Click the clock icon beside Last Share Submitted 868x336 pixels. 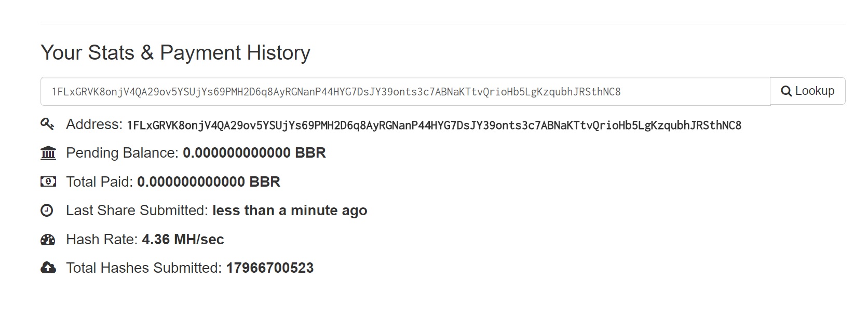pyautogui.click(x=47, y=210)
